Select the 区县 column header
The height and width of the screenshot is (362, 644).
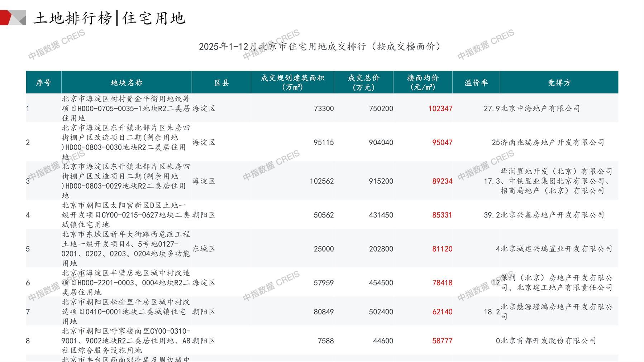(221, 83)
